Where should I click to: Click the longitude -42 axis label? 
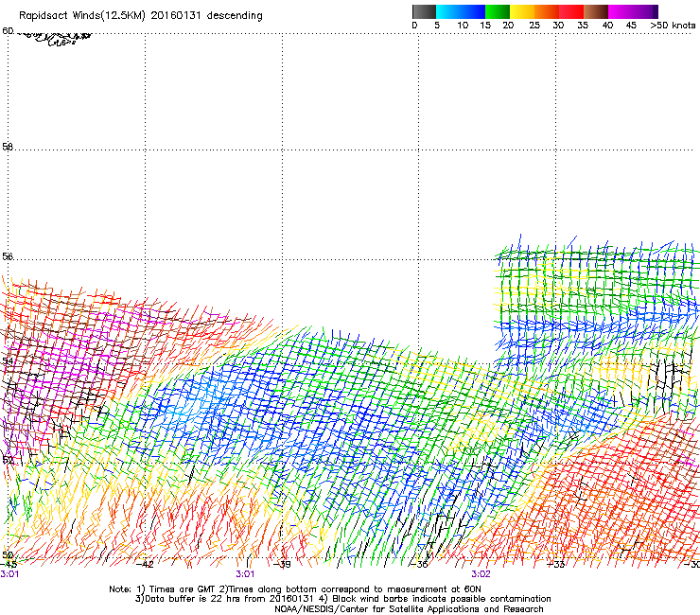[145, 564]
